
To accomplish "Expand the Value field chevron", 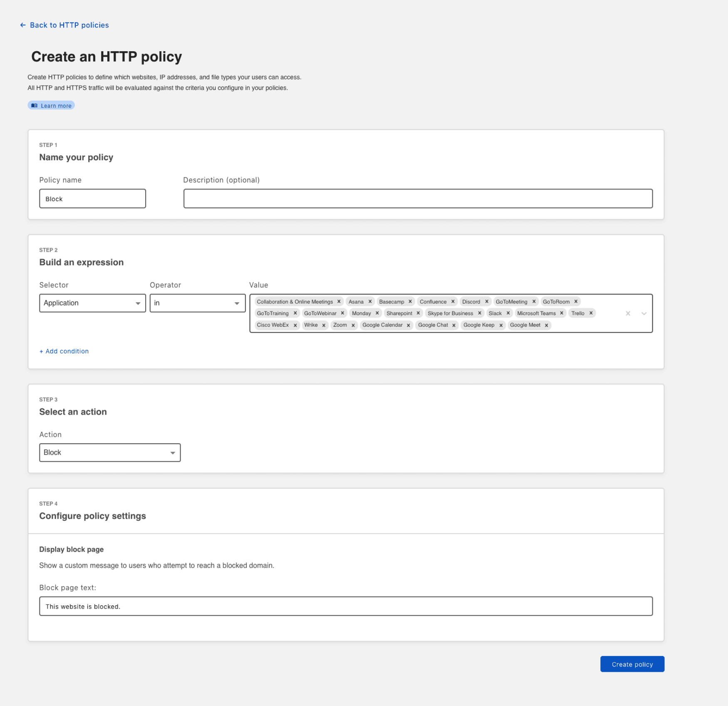I will click(644, 313).
